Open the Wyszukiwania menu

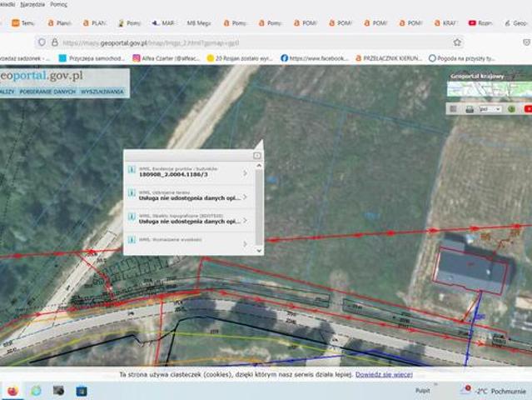(x=102, y=92)
